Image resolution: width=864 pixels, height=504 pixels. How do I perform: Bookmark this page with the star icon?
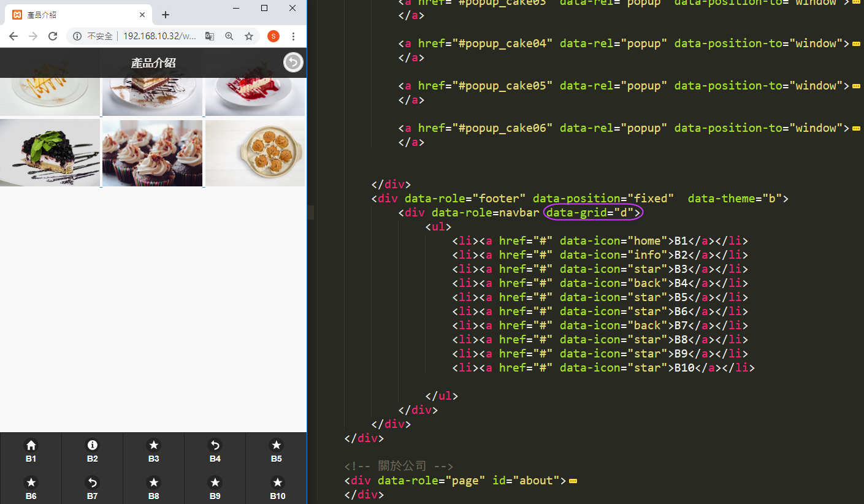coord(249,36)
